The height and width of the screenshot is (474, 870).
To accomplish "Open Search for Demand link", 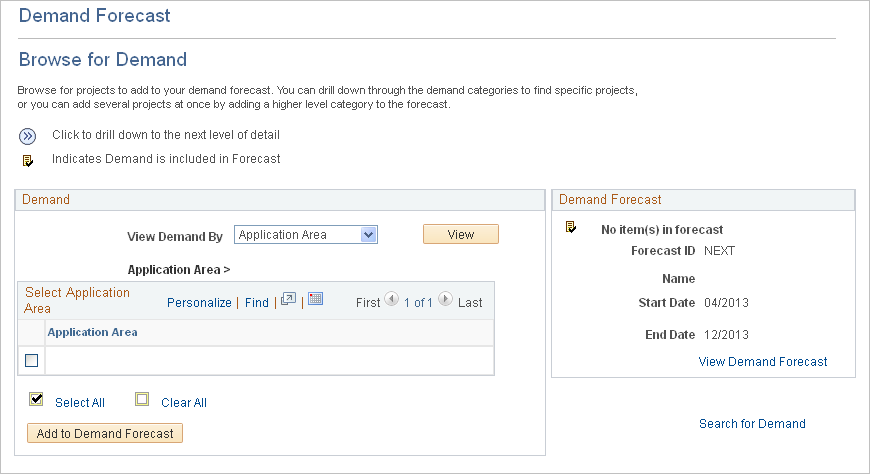I will [x=752, y=424].
